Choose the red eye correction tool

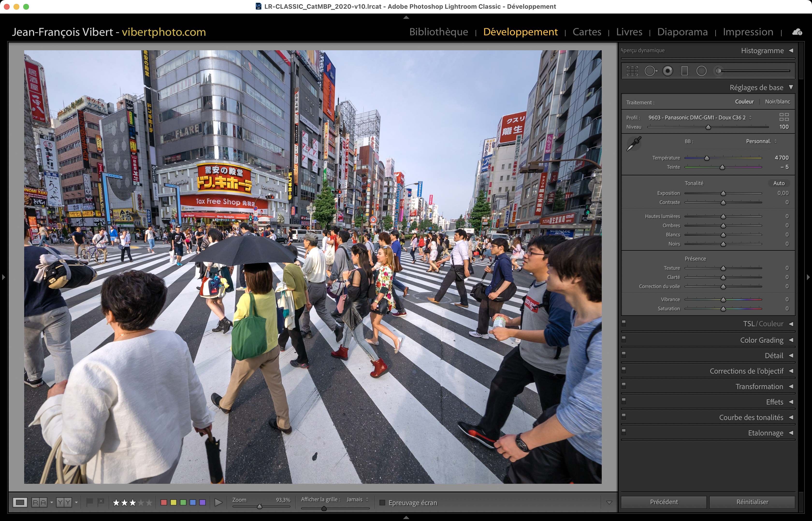(667, 71)
